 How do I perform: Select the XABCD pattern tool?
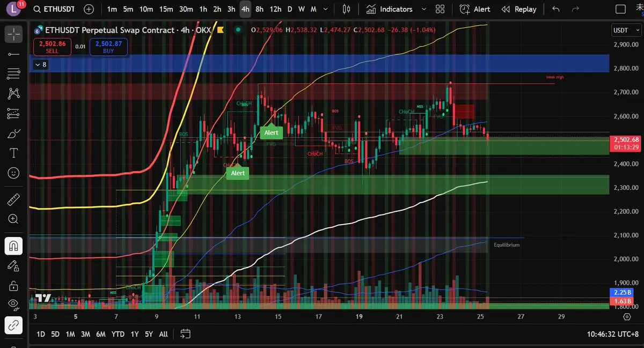pos(13,94)
